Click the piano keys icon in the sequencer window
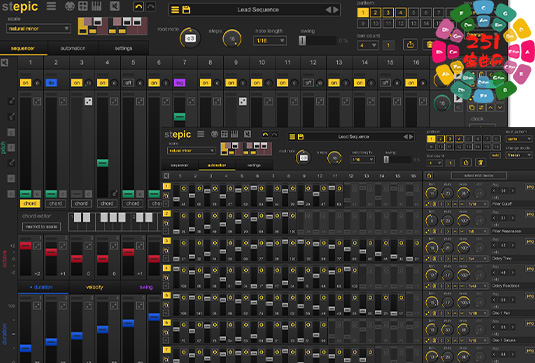This screenshot has width=535, height=363. 97,6
